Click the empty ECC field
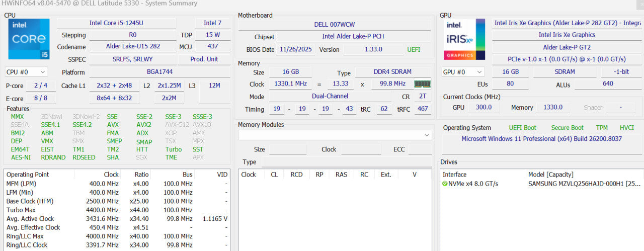Viewport: 644px width, 251px height. click(x=420, y=149)
